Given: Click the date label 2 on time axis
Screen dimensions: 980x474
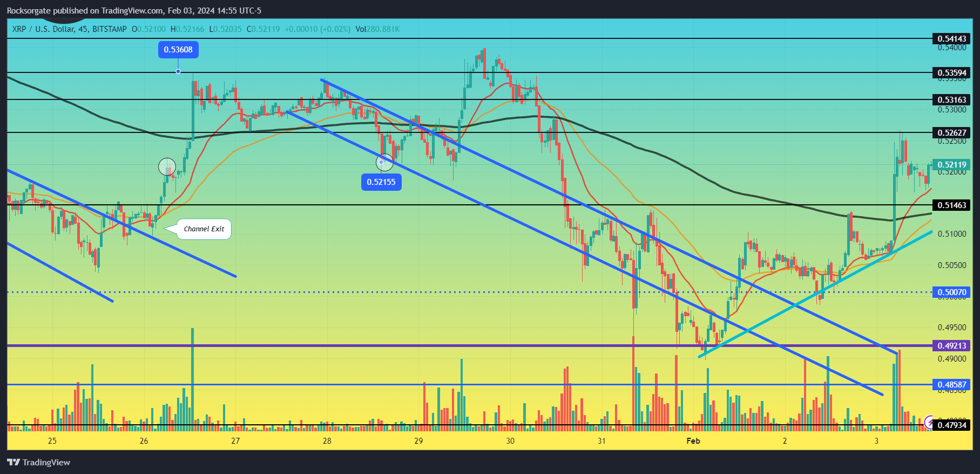Looking at the screenshot, I should [x=785, y=441].
